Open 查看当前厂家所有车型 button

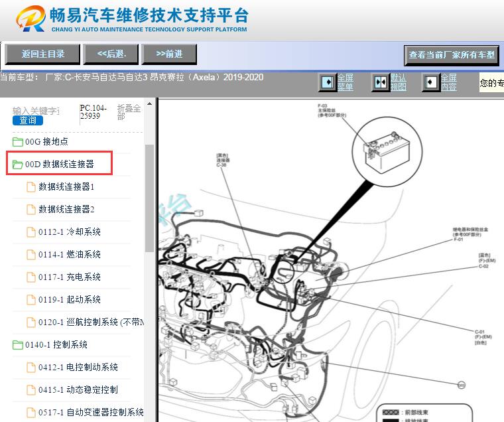point(452,55)
